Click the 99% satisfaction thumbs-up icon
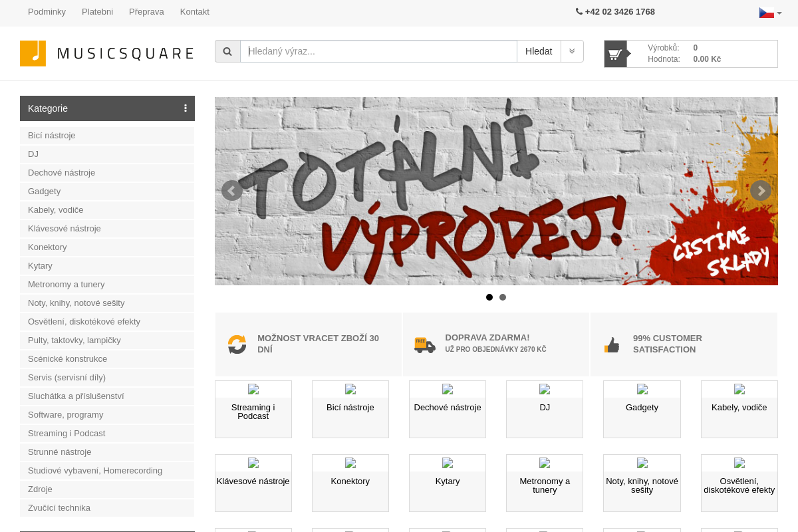Viewport: 798px width, 532px height. [x=612, y=344]
